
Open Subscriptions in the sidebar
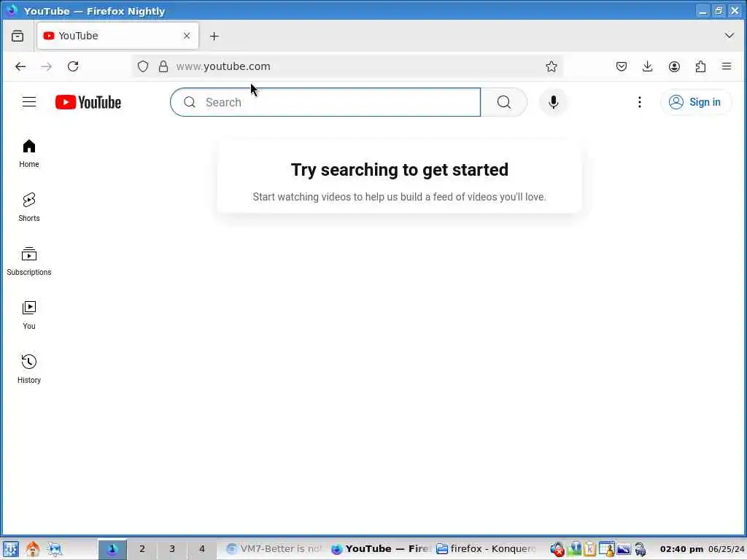(29, 261)
